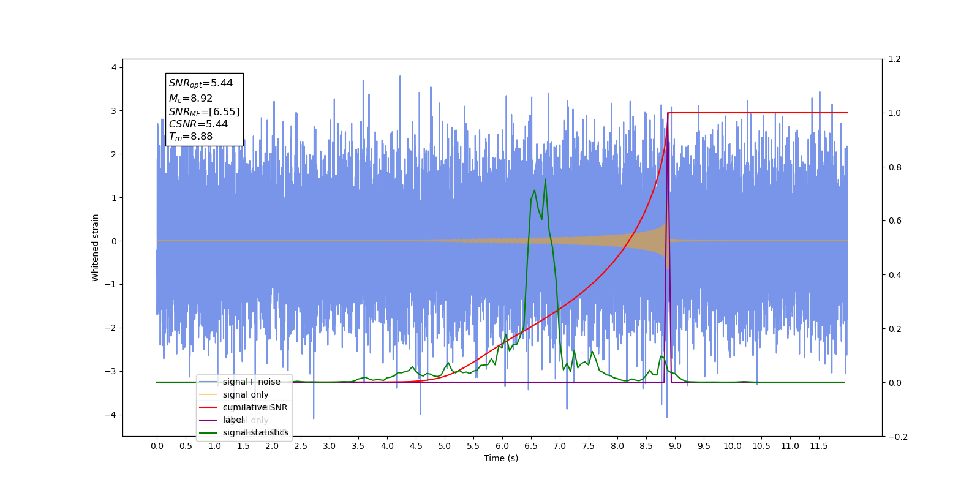The height and width of the screenshot is (490, 980).
Task: Select the Mc=8.92 annotation text
Action: coord(190,98)
